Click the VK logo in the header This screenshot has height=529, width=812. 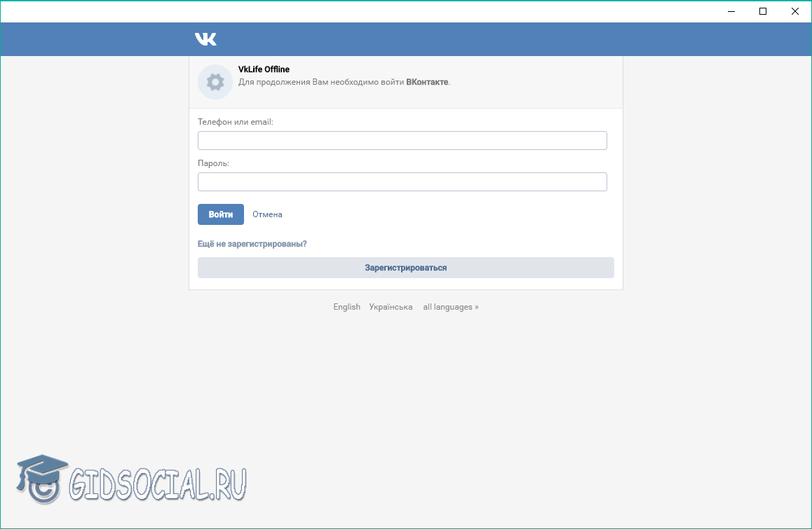(205, 39)
